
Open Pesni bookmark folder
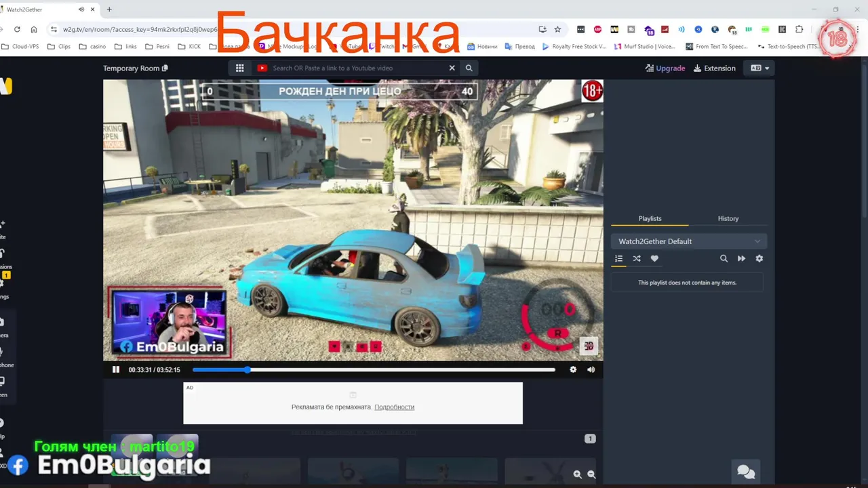pos(157,47)
